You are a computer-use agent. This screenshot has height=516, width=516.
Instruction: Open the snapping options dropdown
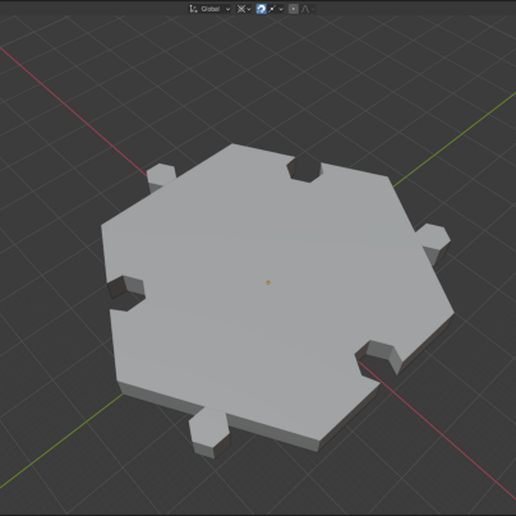click(x=276, y=9)
